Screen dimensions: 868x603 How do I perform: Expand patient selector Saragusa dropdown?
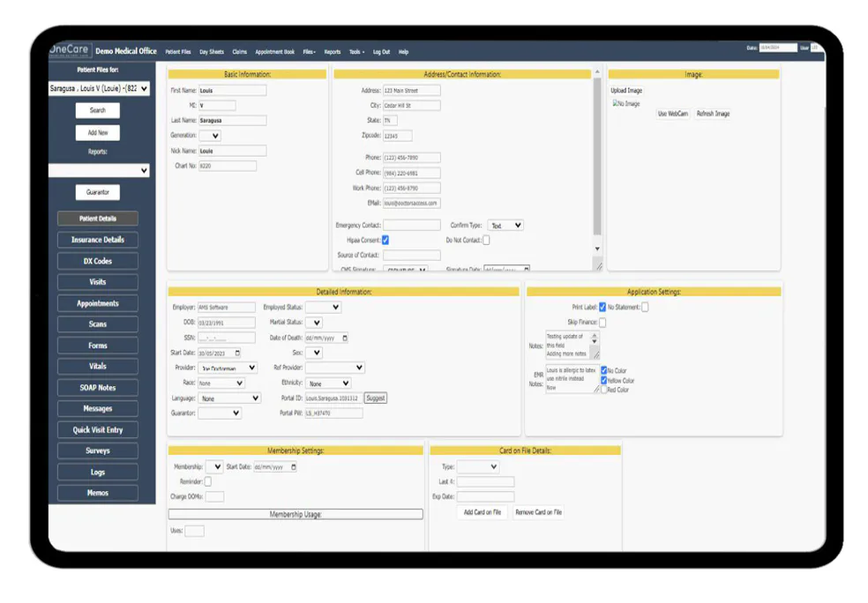(99, 88)
